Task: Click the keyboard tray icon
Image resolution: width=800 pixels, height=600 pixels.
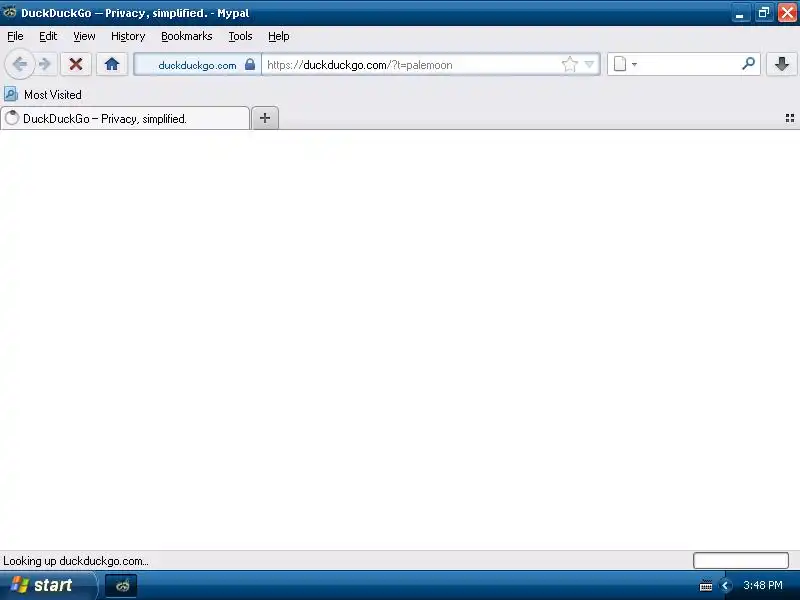Action: pyautogui.click(x=706, y=586)
